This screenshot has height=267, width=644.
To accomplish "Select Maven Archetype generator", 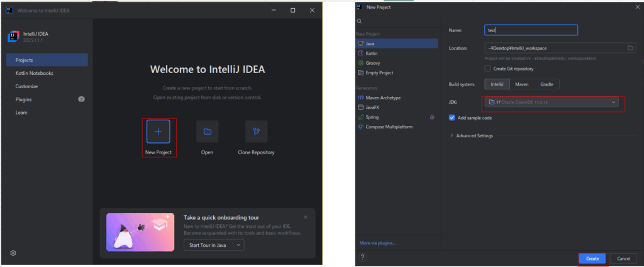I will 397,98.
